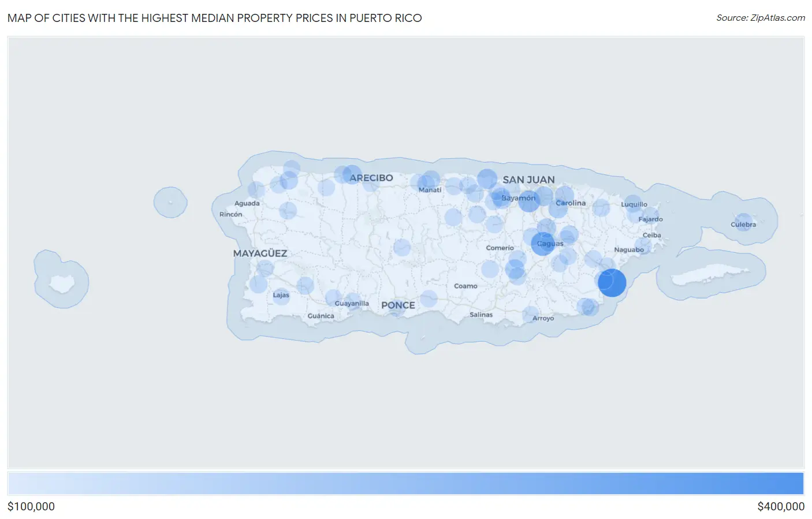Click the MAYAGÜEZ city label

[260, 253]
